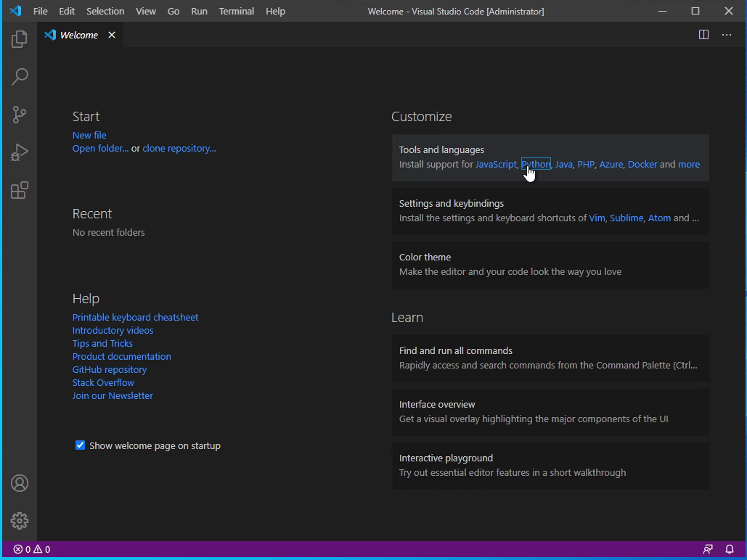Image resolution: width=747 pixels, height=560 pixels.
Task: Open the Go menu
Action: [x=174, y=11]
